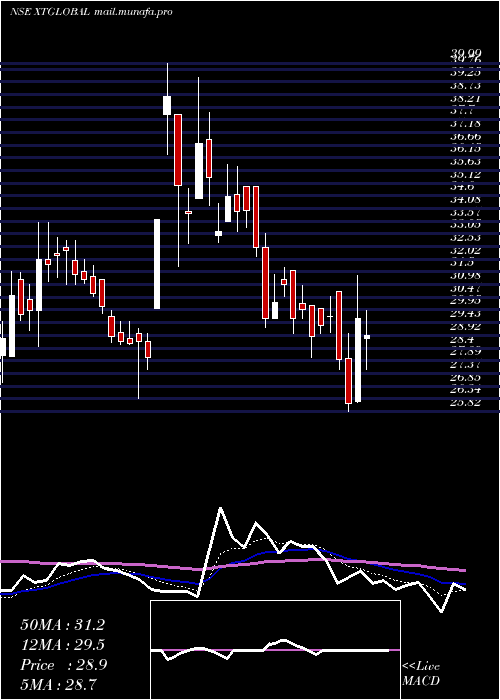Image resolution: width=500 pixels, height=700 pixels.
Task: Select the 26.85 price level label
Action: [465, 378]
